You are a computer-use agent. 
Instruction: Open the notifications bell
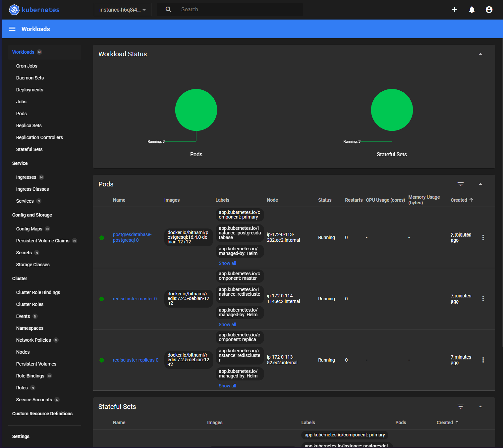tap(472, 10)
